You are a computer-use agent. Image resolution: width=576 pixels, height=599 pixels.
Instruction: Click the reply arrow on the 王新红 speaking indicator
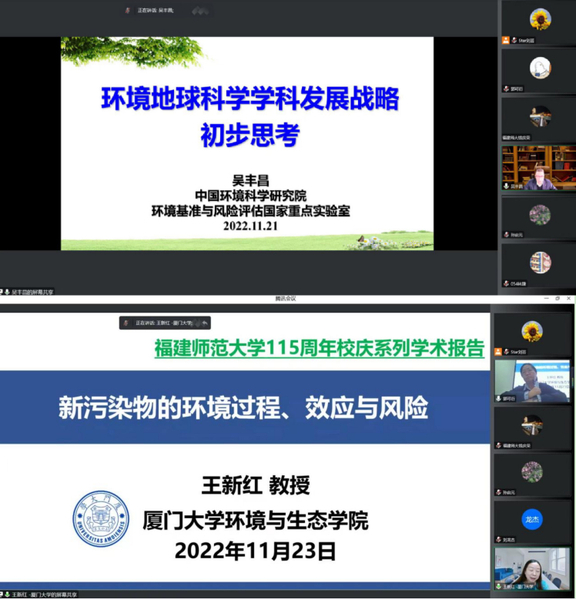205,323
